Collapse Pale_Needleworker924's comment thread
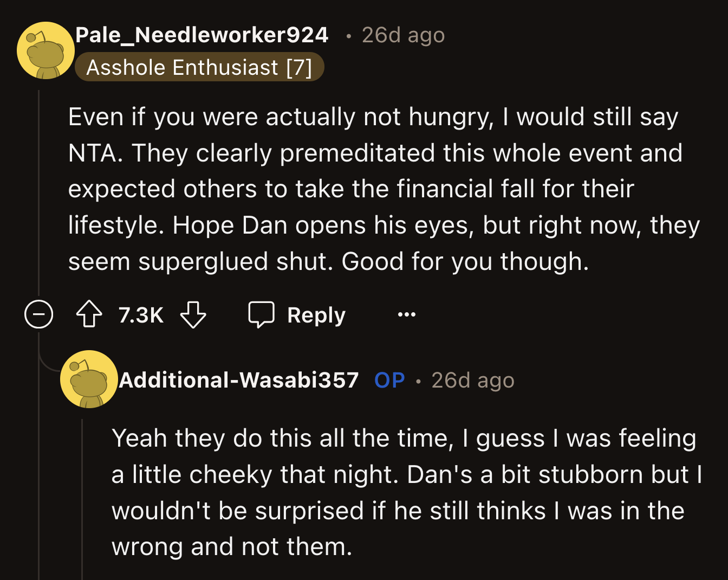728x580 pixels. pos(38,314)
